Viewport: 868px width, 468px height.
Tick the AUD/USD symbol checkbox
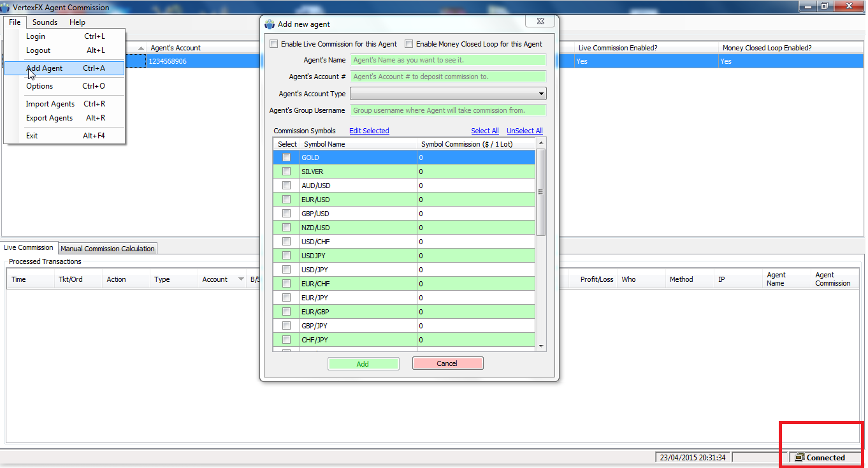pyautogui.click(x=287, y=186)
